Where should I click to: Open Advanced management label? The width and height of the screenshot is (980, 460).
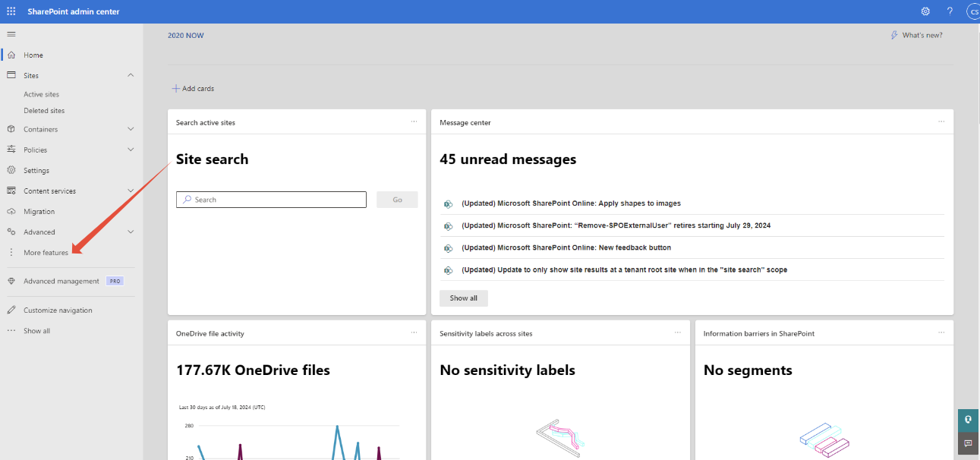point(61,282)
